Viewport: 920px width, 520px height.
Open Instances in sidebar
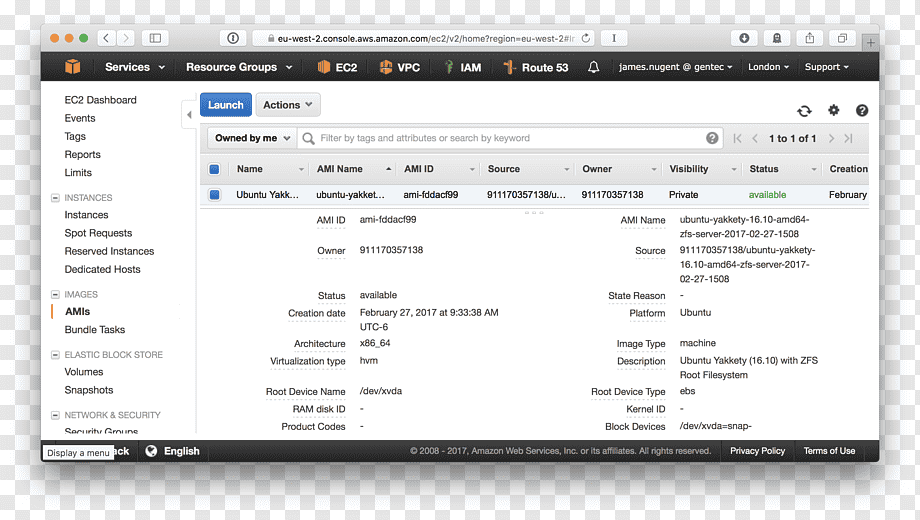click(86, 215)
